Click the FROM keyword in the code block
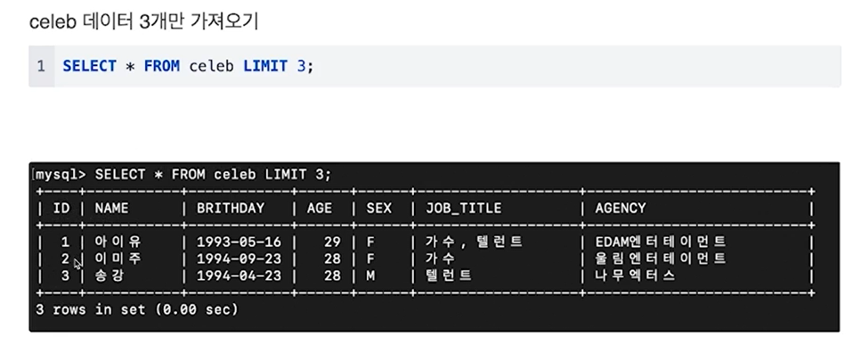The height and width of the screenshot is (337, 868). tap(162, 67)
